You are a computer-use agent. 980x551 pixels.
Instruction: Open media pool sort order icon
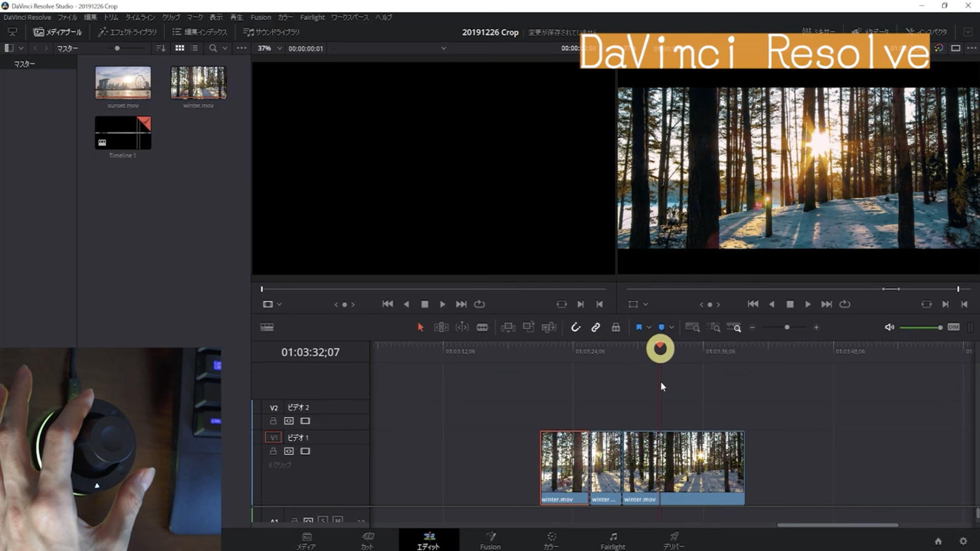(161, 48)
